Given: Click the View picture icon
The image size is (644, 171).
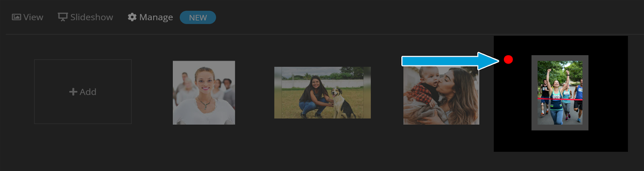Looking at the screenshot, I should [x=17, y=17].
